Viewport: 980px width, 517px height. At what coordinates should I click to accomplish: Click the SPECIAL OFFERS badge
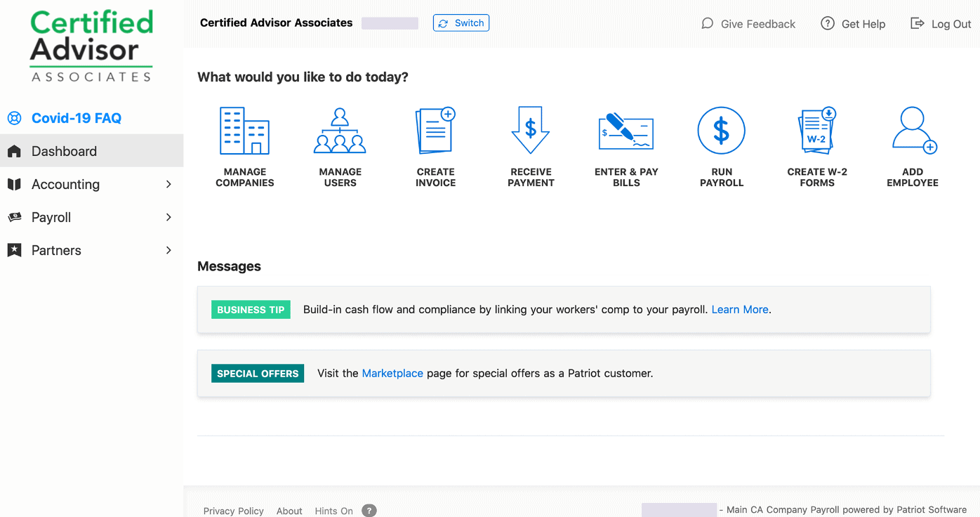pos(258,374)
